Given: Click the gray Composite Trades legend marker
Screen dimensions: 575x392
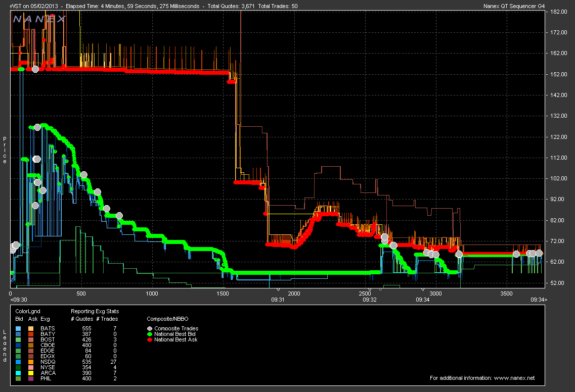Looking at the screenshot, I should [150, 329].
